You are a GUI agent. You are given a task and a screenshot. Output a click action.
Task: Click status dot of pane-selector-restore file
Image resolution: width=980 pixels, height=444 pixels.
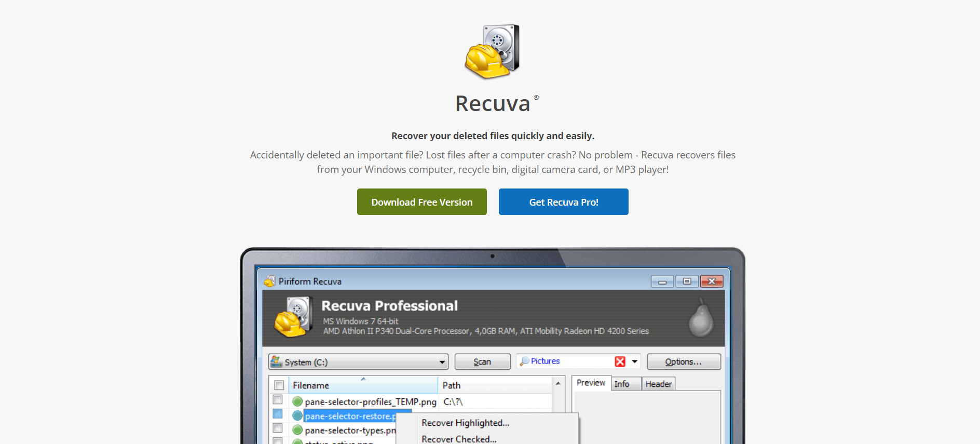(x=297, y=415)
